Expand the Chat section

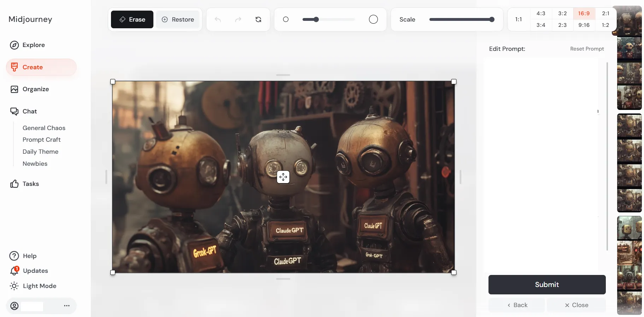pyautogui.click(x=30, y=111)
